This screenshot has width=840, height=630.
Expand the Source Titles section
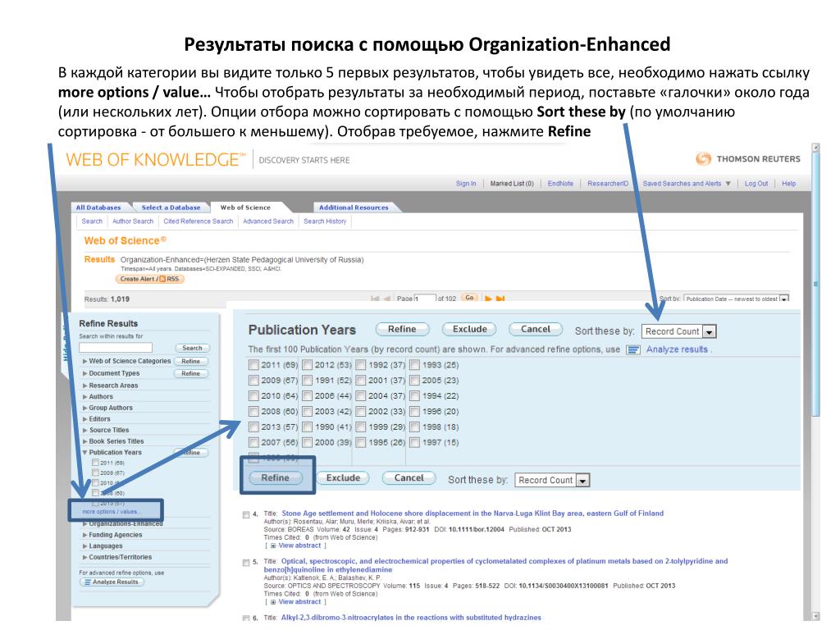[84, 430]
